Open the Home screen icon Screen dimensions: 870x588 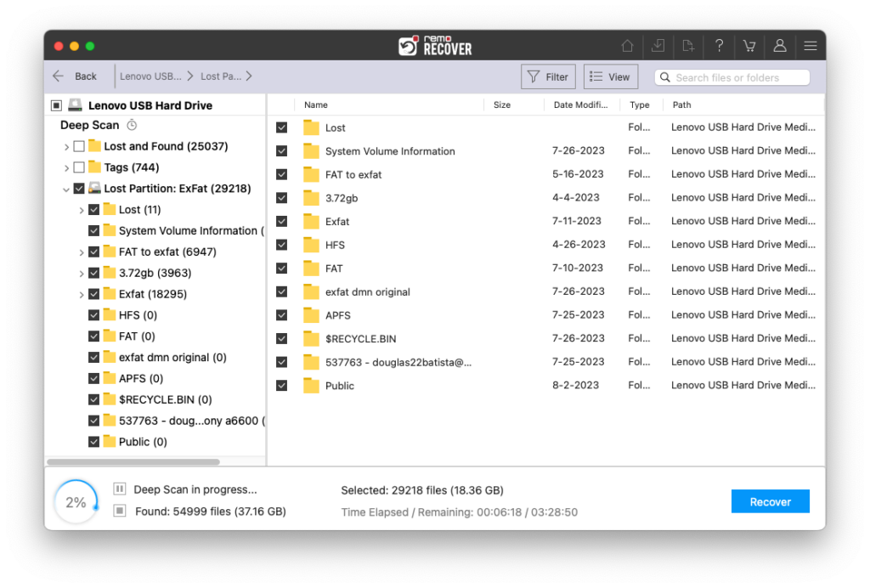point(627,46)
